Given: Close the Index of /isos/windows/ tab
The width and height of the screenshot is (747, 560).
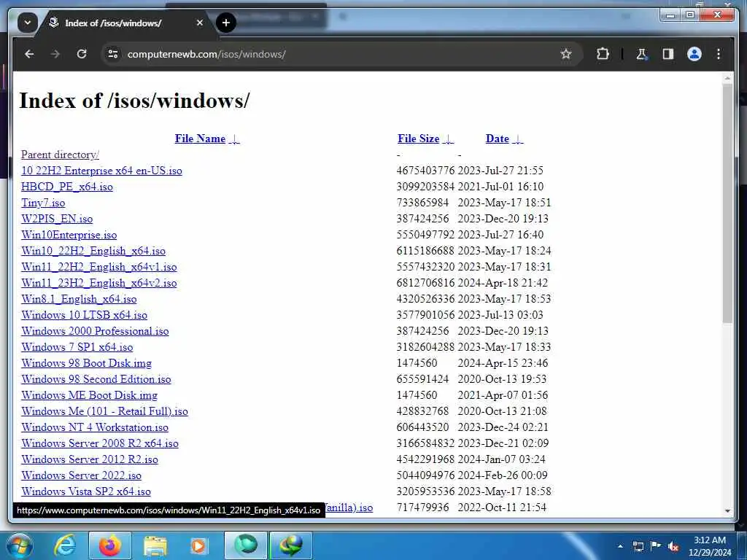Looking at the screenshot, I should [200, 23].
